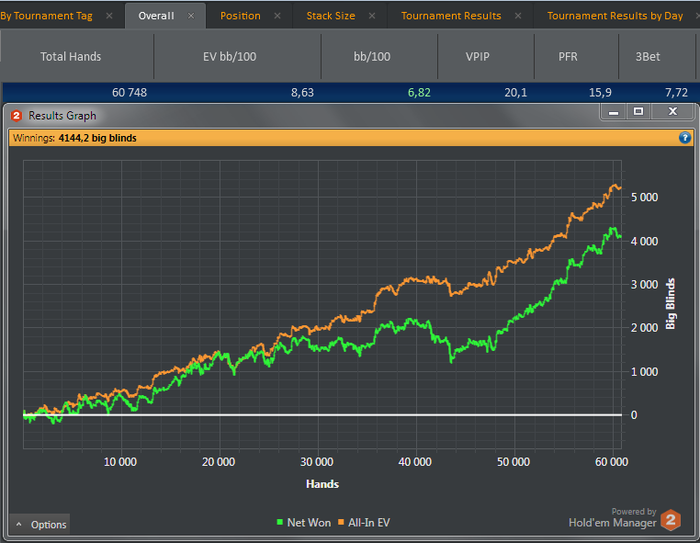Image resolution: width=700 pixels, height=543 pixels.
Task: Click the Big Blinds axis title
Action: point(671,304)
